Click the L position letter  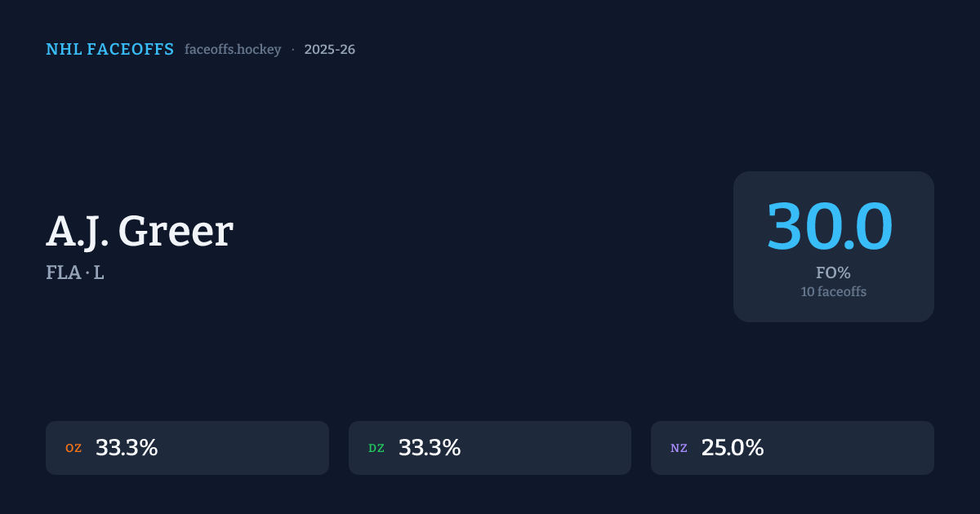99,273
